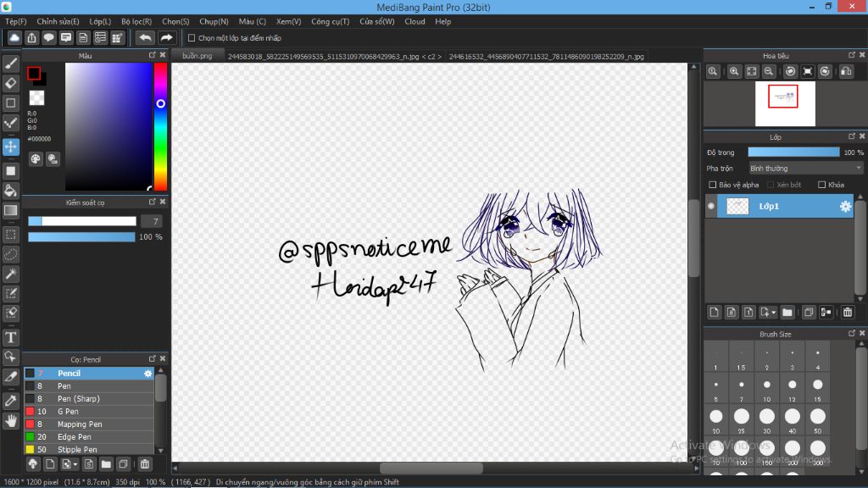This screenshot has width=868, height=488.
Task: Click the brush size slider in Kiểm soát cọ
Action: point(82,221)
